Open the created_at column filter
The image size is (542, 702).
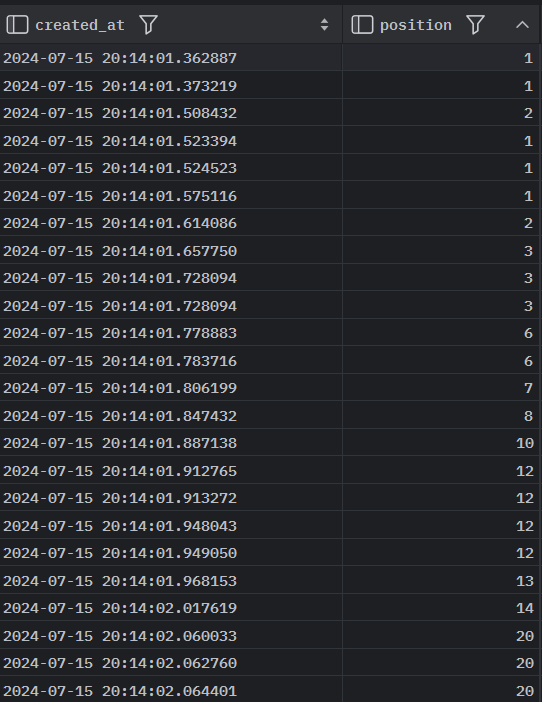[x=148, y=25]
